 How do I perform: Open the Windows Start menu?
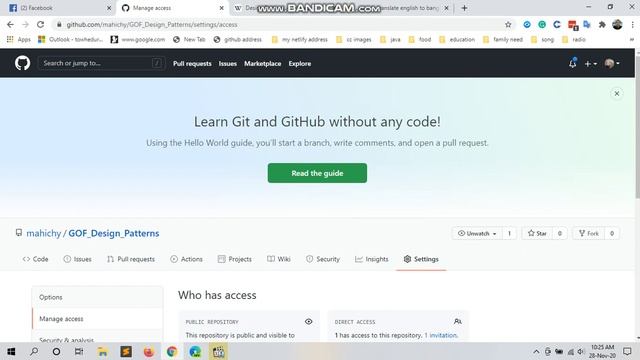[x=11, y=351]
